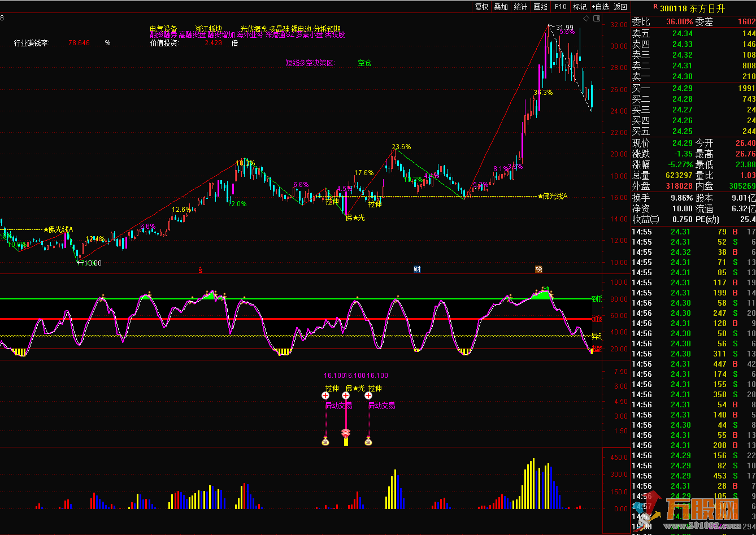Click the ★佛光线A label near 16.00
Screen dimensions: 756x535
click(x=553, y=196)
